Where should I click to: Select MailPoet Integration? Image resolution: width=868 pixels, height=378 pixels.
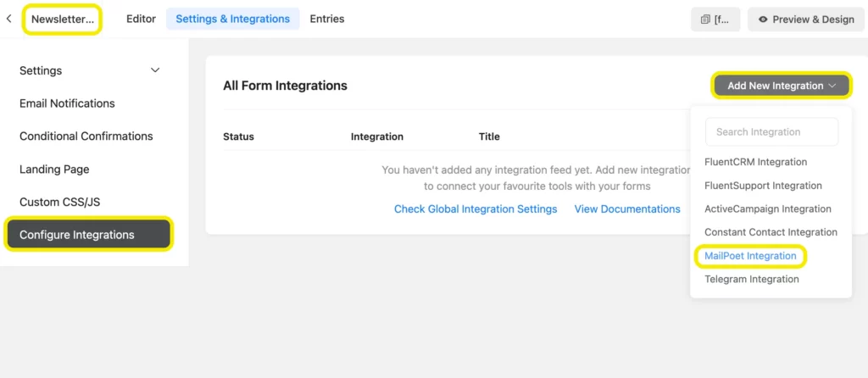pos(750,256)
